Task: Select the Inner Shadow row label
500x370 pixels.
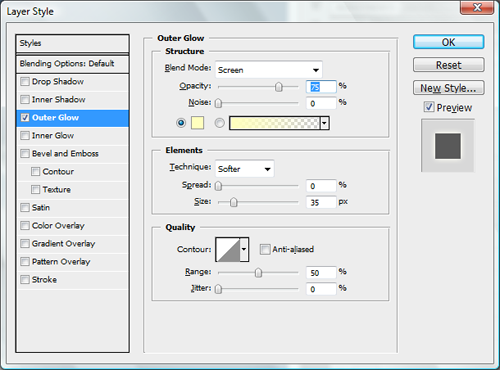Action: pyautogui.click(x=59, y=100)
